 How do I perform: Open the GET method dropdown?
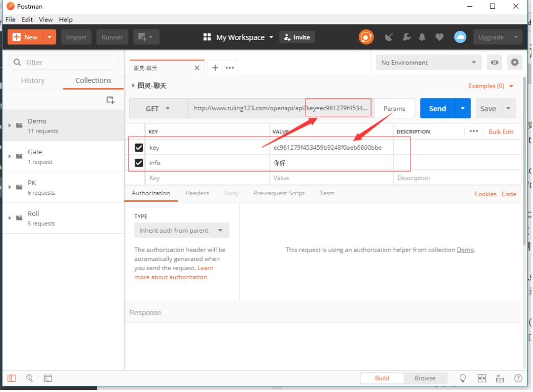coord(158,109)
